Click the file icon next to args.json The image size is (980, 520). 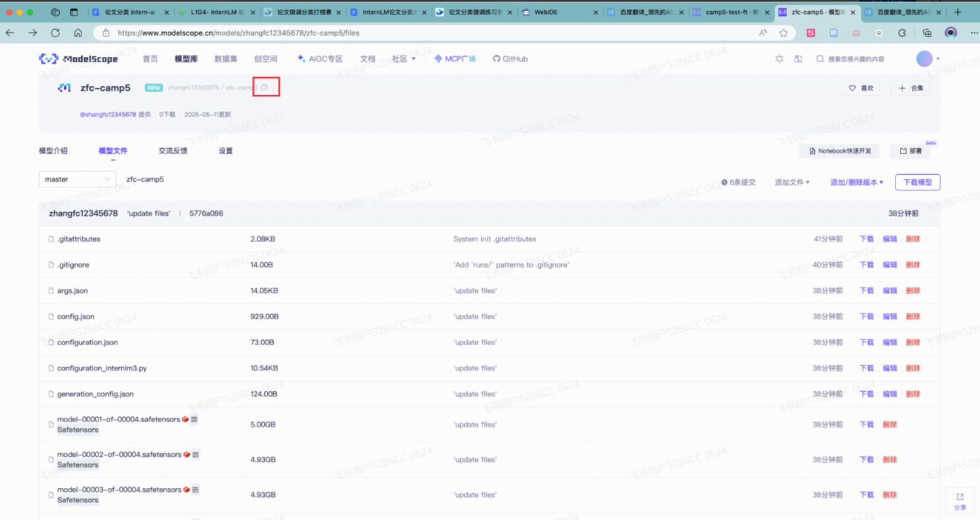(x=51, y=291)
